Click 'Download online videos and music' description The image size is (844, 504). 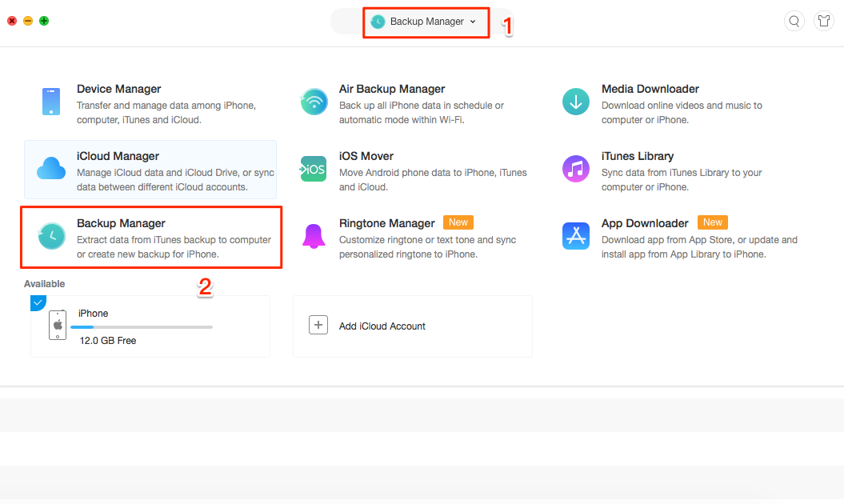click(682, 113)
